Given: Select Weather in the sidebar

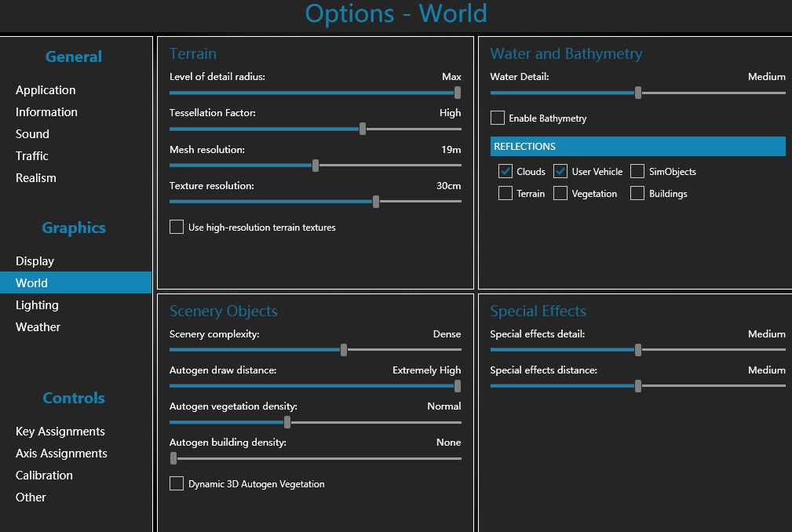Looking at the screenshot, I should tap(38, 327).
